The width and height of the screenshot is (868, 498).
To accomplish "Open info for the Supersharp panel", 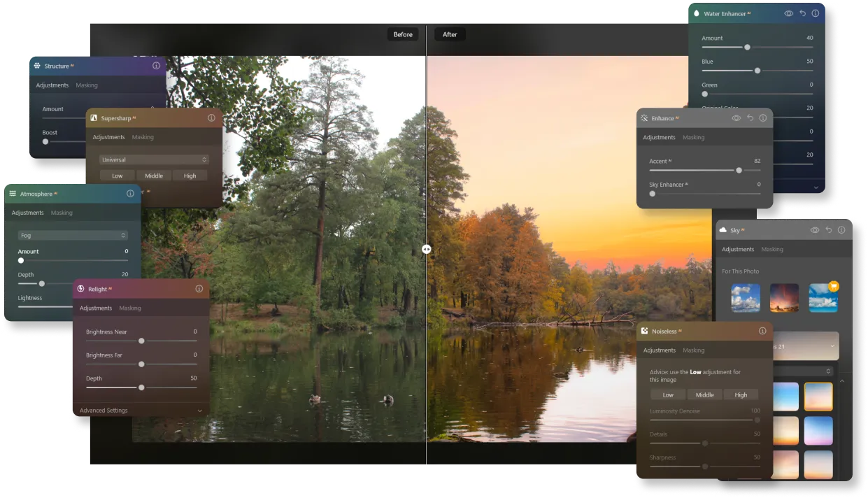I will 212,118.
